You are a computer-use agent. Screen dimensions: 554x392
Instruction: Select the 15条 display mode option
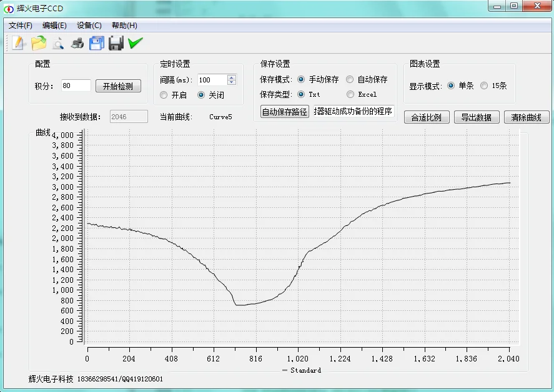(x=484, y=86)
